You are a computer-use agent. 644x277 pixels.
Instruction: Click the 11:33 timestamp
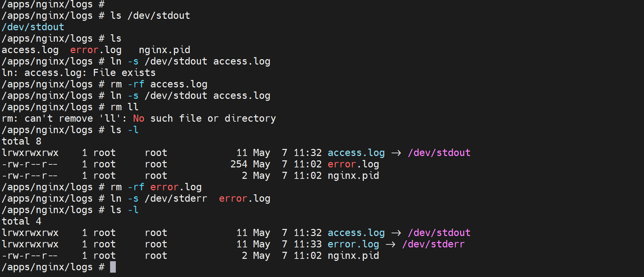point(307,244)
